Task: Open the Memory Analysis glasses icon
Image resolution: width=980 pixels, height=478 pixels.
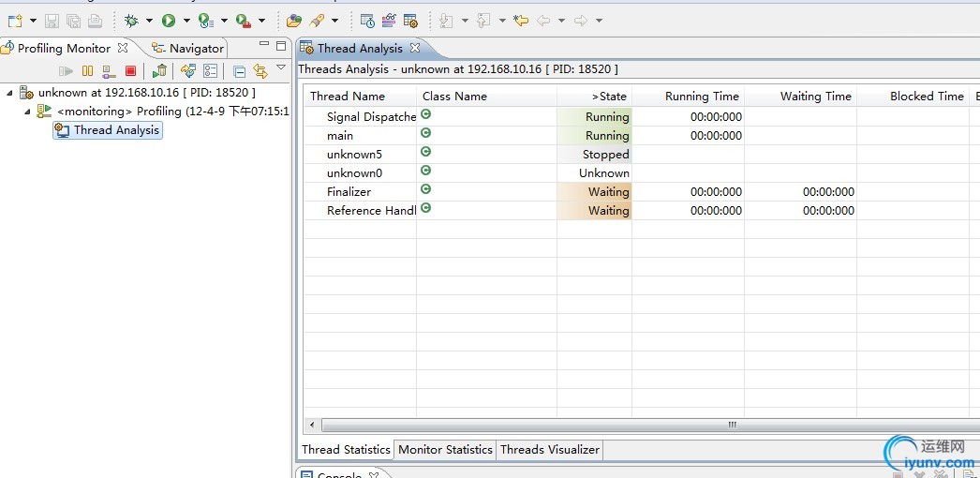Action: (389, 21)
